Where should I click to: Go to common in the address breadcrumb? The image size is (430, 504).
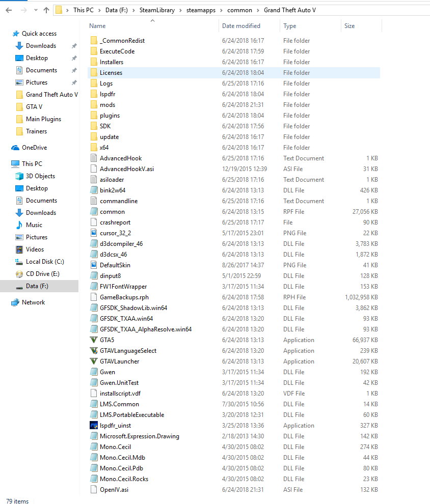(239, 10)
